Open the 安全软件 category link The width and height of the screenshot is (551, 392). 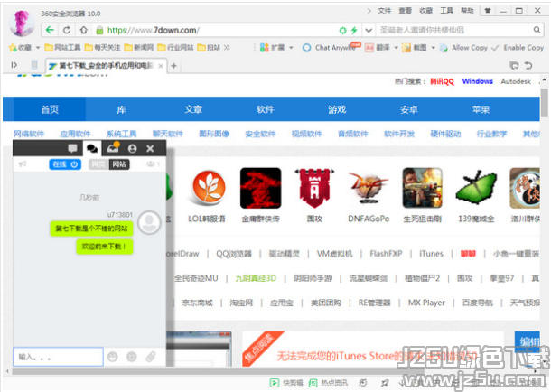[x=260, y=134]
